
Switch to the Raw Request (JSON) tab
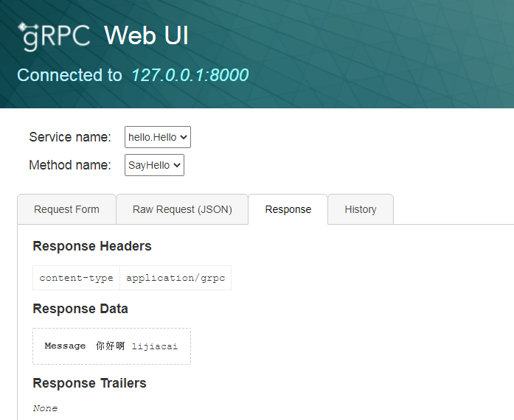coord(182,209)
